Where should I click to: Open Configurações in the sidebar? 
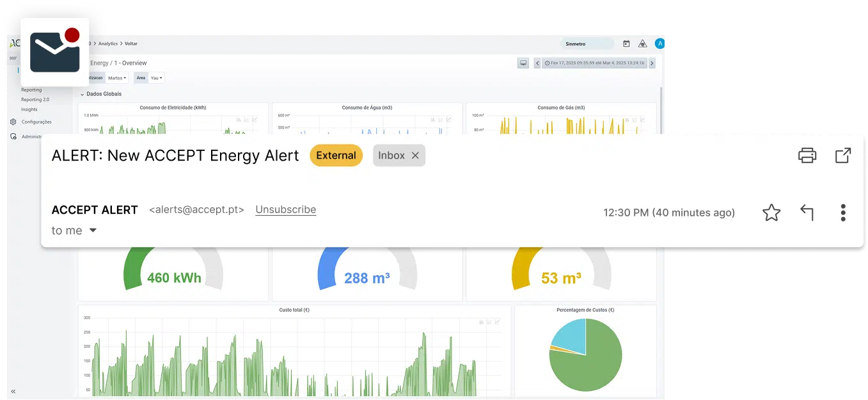tap(36, 122)
